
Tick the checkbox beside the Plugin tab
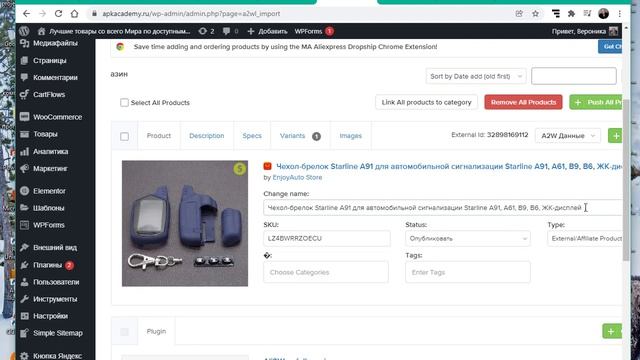[124, 332]
